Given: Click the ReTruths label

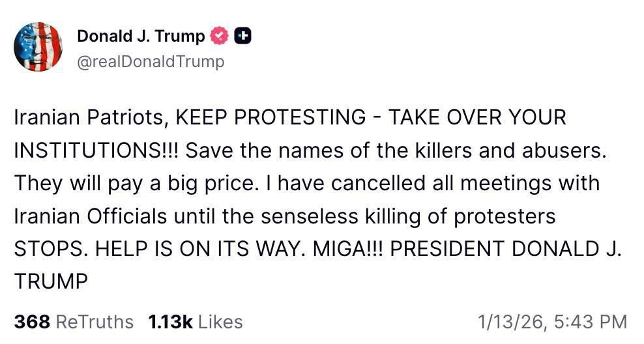Looking at the screenshot, I should (95, 322).
